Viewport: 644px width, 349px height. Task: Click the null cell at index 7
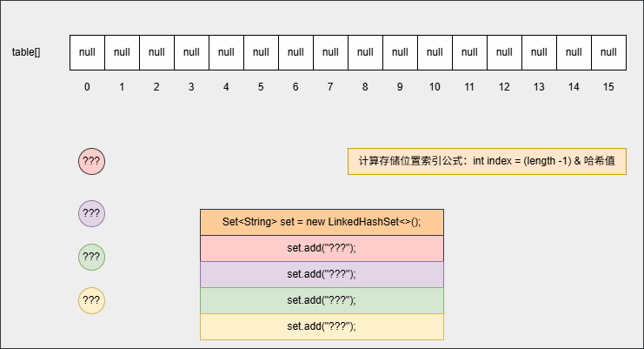(330, 52)
